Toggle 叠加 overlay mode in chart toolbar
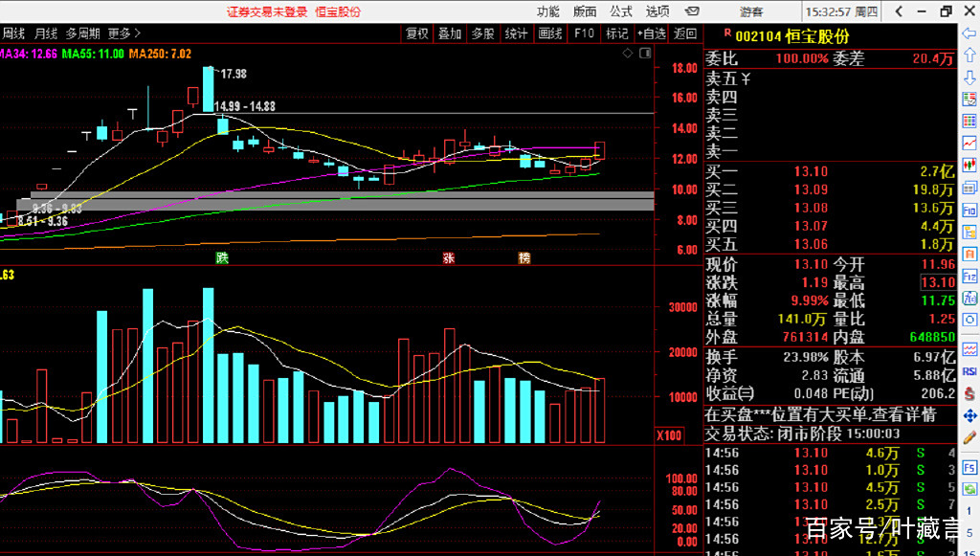Viewport: 980px width, 556px height. pos(449,33)
